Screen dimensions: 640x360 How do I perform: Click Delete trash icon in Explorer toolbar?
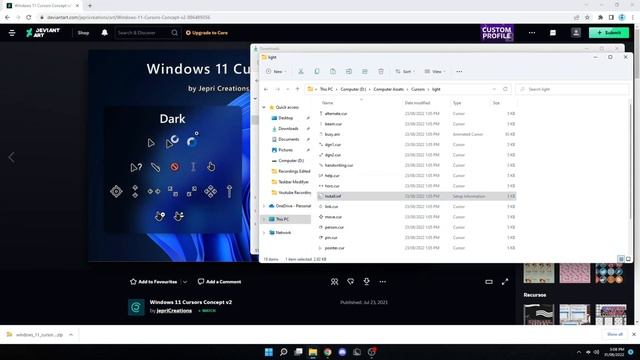point(381,71)
